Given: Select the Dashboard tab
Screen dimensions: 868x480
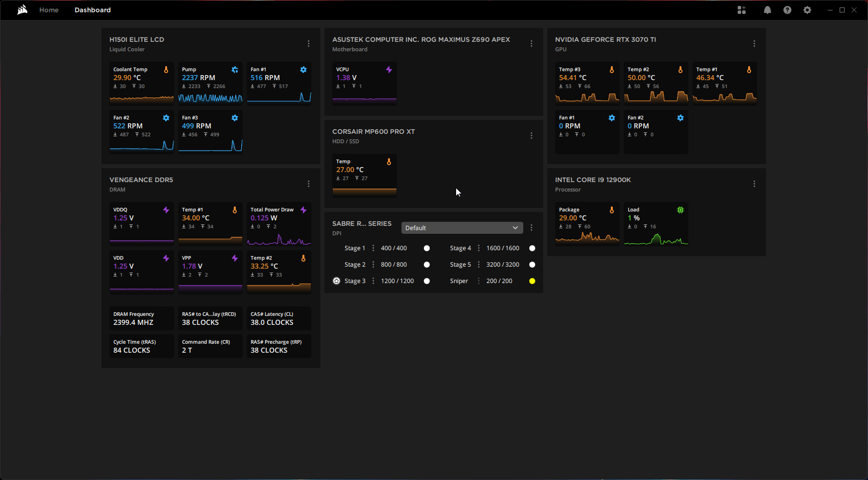Looking at the screenshot, I should click(x=93, y=10).
